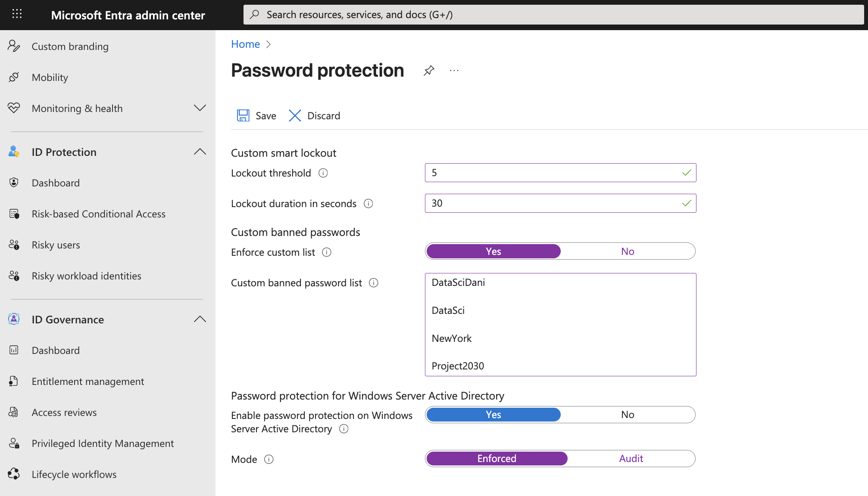The image size is (868, 496).
Task: Open the more options ellipsis menu
Action: pyautogui.click(x=454, y=71)
